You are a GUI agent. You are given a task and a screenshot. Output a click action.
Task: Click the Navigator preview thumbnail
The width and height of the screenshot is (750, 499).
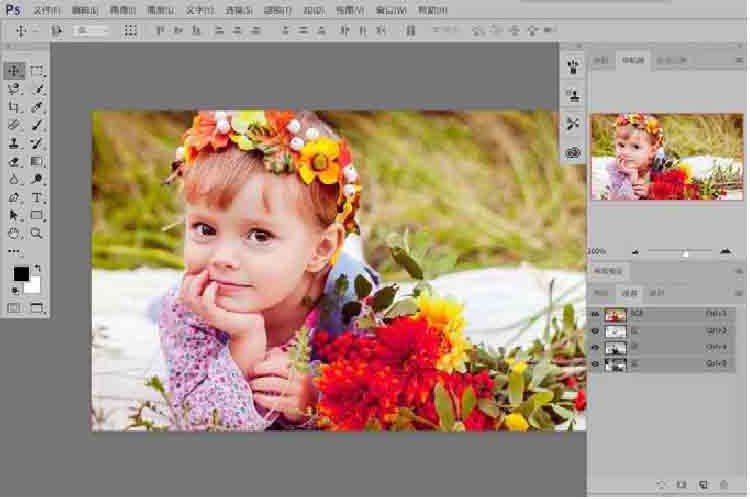point(666,156)
